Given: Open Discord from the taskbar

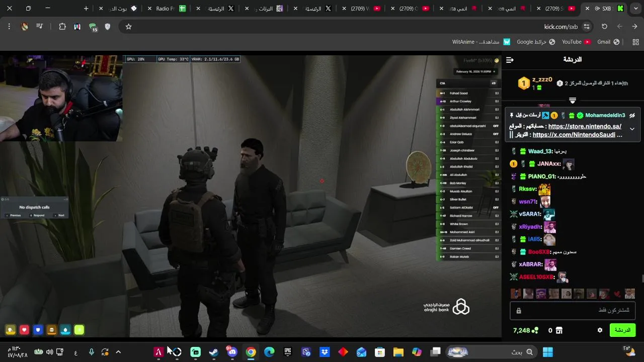Looking at the screenshot, I should [232, 352].
